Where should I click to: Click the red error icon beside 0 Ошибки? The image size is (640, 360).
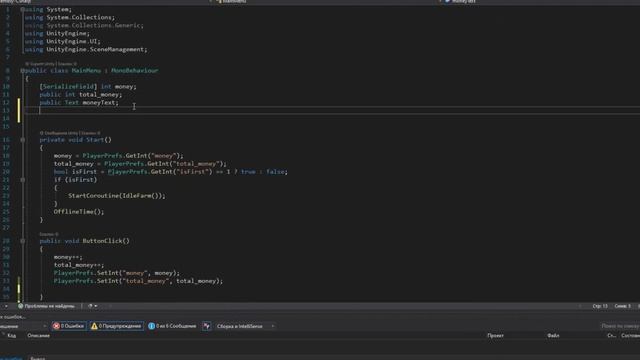click(x=56, y=326)
